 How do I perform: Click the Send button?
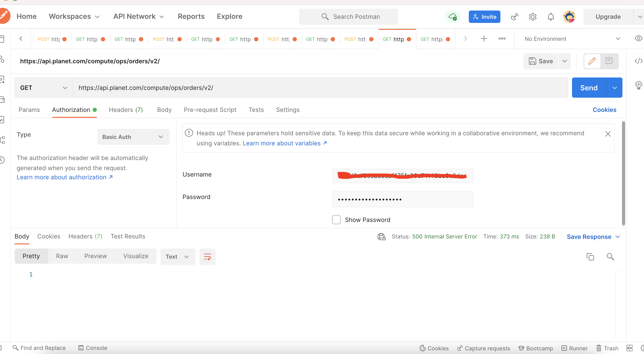click(x=589, y=88)
